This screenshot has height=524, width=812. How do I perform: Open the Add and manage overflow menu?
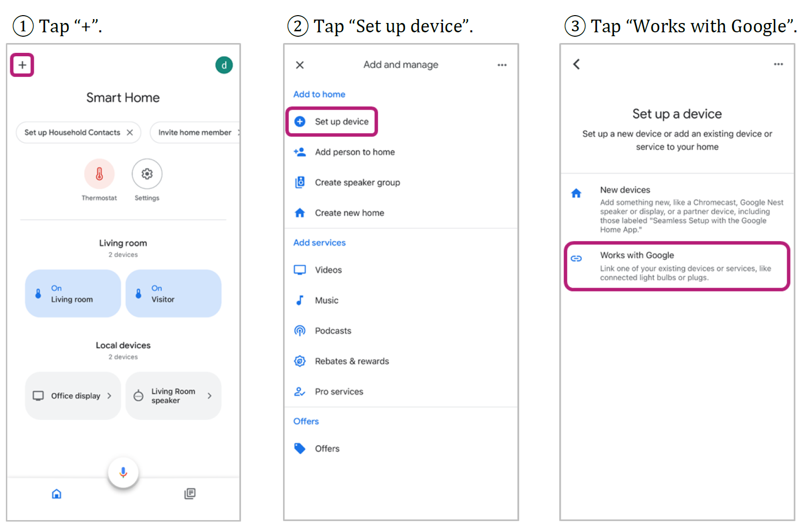(502, 65)
